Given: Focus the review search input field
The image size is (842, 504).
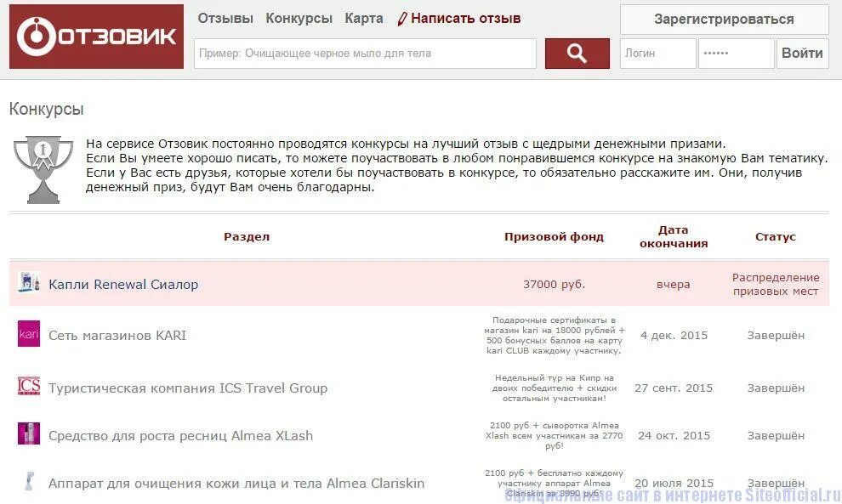Looking at the screenshot, I should tap(365, 54).
